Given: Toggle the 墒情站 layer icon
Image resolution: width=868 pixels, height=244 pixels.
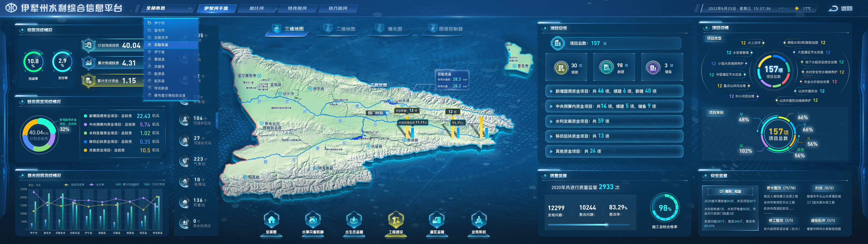Looking at the screenshot, I should (185, 182).
